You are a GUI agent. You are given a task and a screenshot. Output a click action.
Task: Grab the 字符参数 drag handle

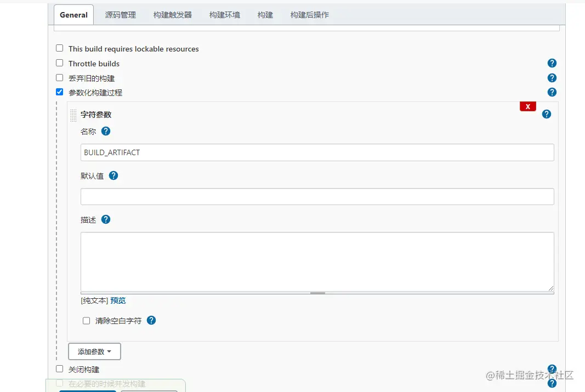click(73, 115)
